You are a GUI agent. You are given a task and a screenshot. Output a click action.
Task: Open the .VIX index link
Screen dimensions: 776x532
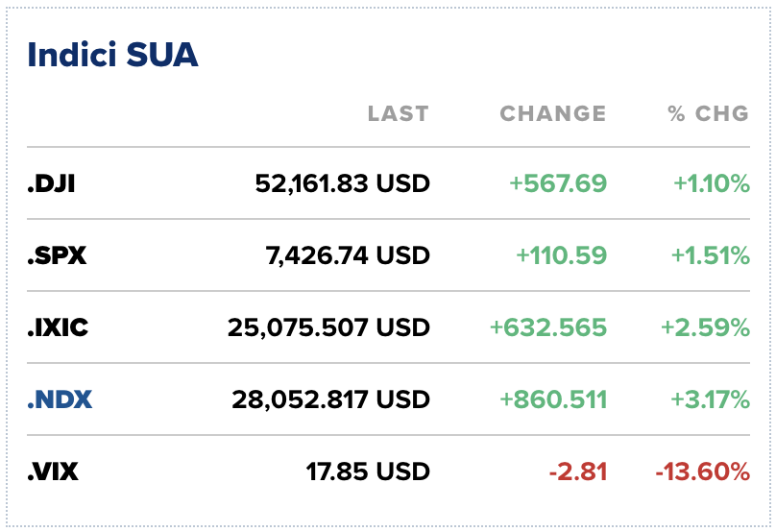[53, 472]
